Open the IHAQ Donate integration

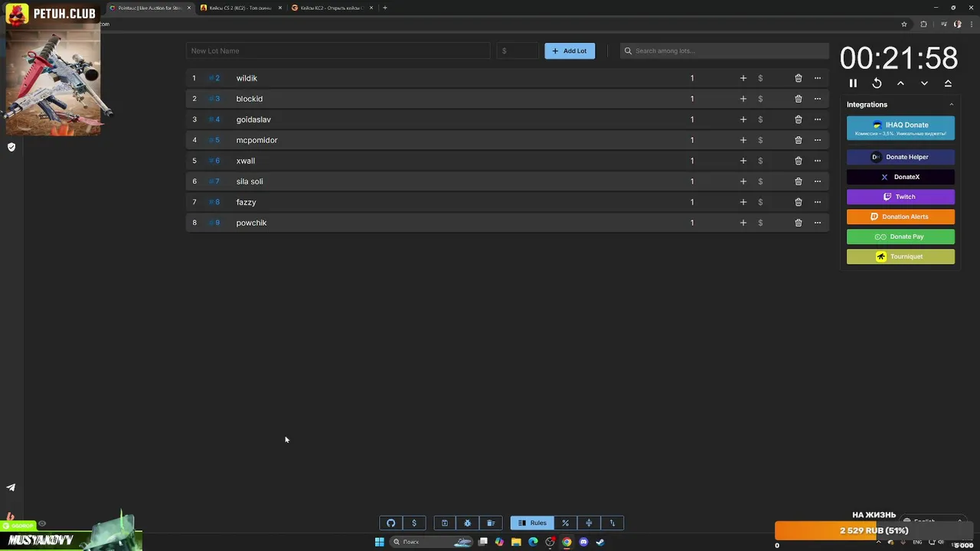click(900, 128)
